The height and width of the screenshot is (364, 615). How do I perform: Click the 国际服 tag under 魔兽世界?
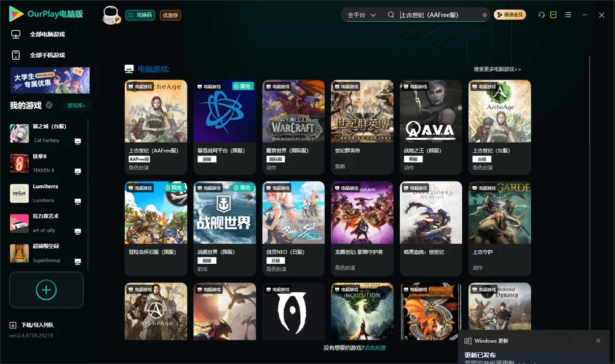pyautogui.click(x=276, y=159)
